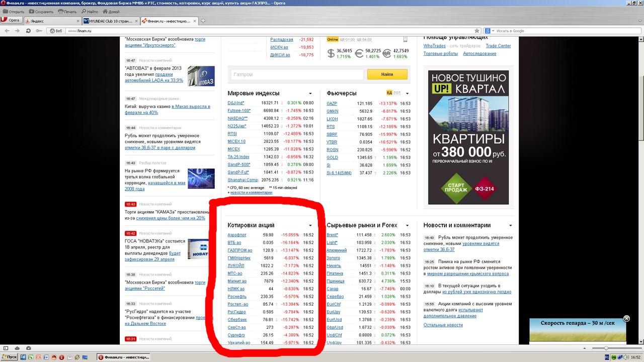The image size is (644, 362).
Task: Launch Excel from the quick launch bar
Action: pyautogui.click(x=31, y=357)
